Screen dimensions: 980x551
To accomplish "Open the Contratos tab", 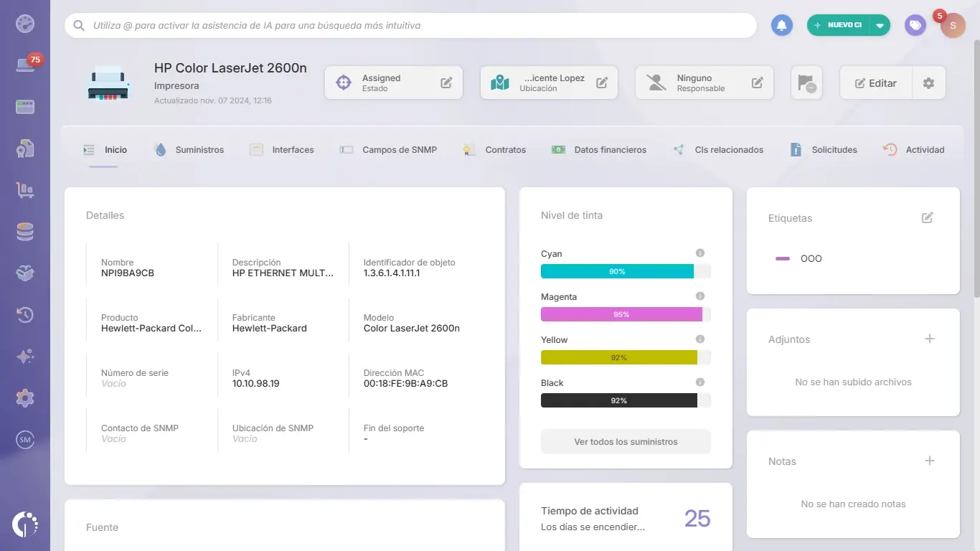I will coord(494,150).
